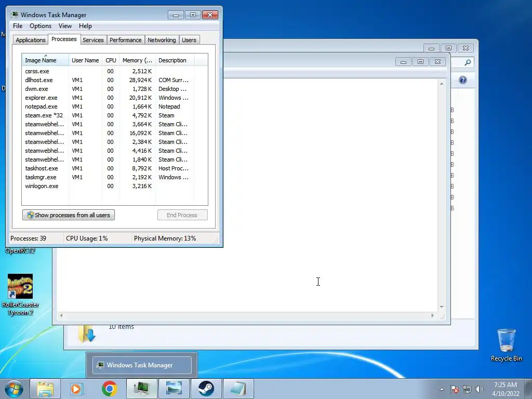Screen dimensions: 532x399
Task: Click Notepad's vertical scrollbar down arrow
Action: click(x=442, y=307)
